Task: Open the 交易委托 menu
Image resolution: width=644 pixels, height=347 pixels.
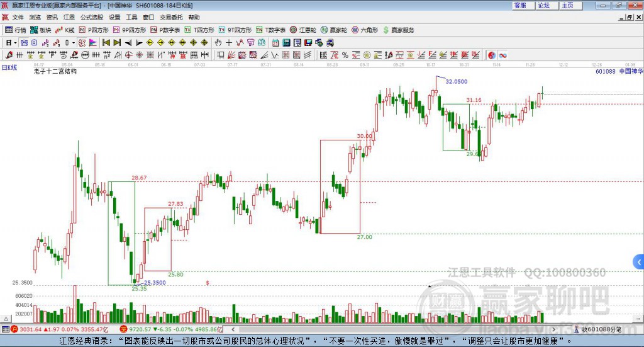Action: click(x=171, y=17)
